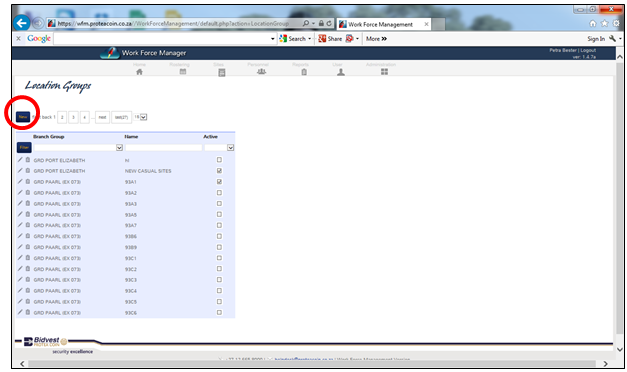Open the Reports clipboard icon

(x=304, y=72)
